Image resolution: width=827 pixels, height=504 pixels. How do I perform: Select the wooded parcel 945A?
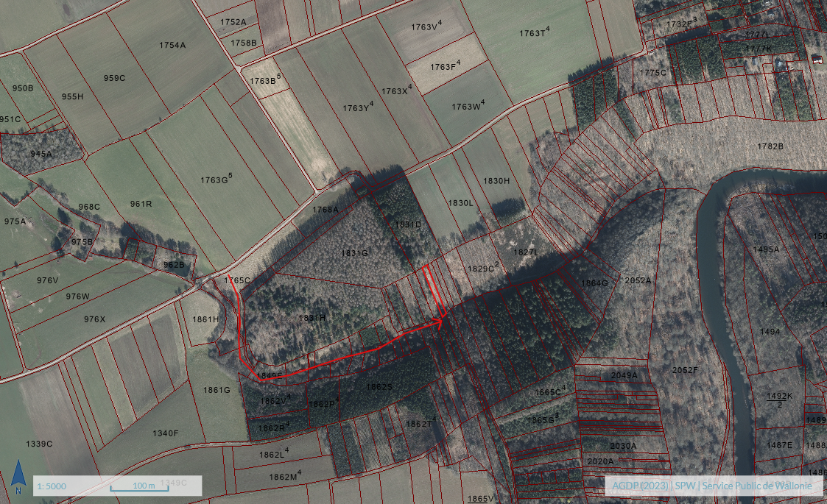tap(41, 154)
